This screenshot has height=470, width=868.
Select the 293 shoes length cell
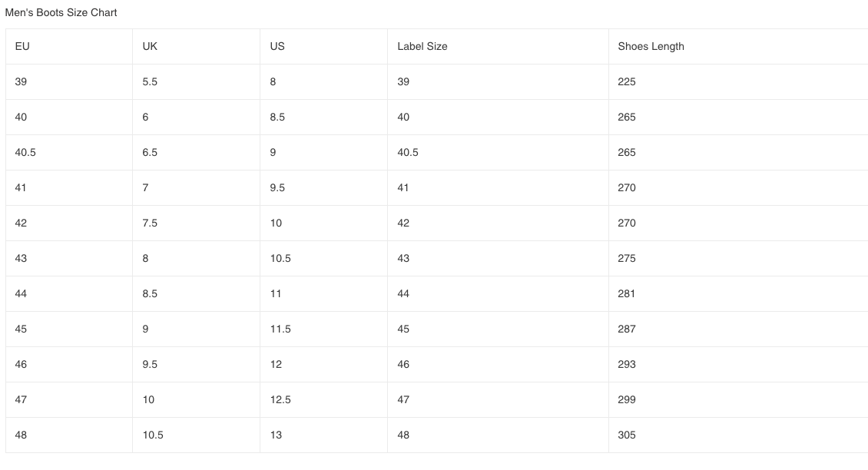pyautogui.click(x=627, y=364)
